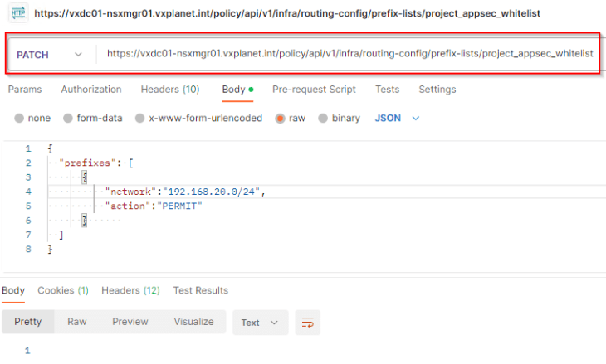The width and height of the screenshot is (606, 364).
Task: Switch to the Params tab
Action: pyautogui.click(x=25, y=90)
